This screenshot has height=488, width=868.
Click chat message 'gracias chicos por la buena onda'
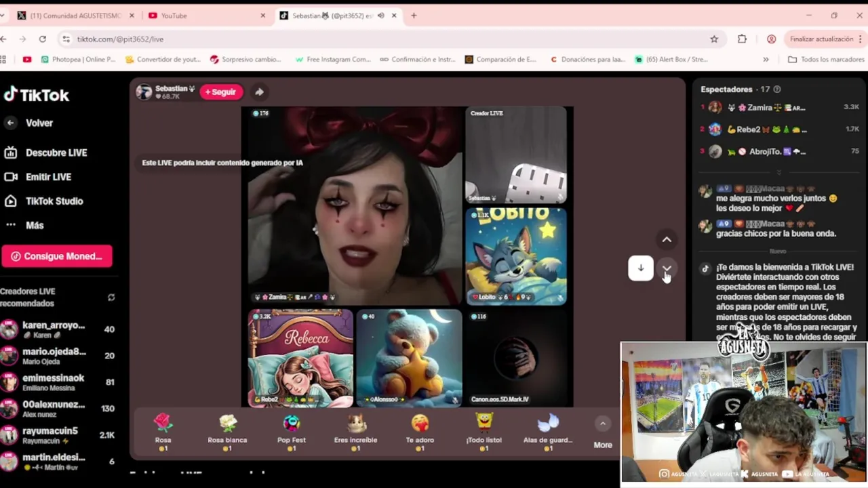pos(776,233)
